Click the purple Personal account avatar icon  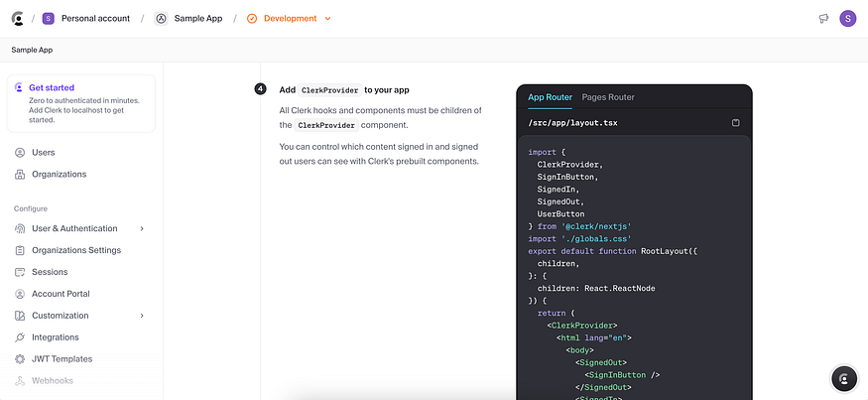click(49, 19)
